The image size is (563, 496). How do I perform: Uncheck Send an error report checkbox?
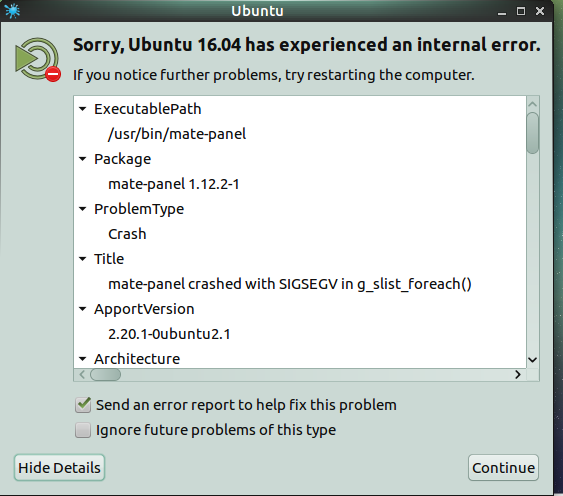83,405
